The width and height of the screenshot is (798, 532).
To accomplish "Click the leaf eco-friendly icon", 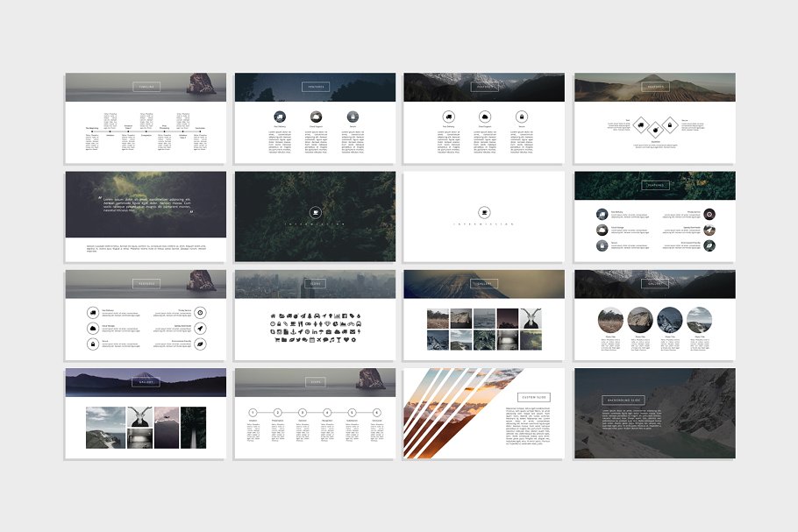I will click(201, 344).
